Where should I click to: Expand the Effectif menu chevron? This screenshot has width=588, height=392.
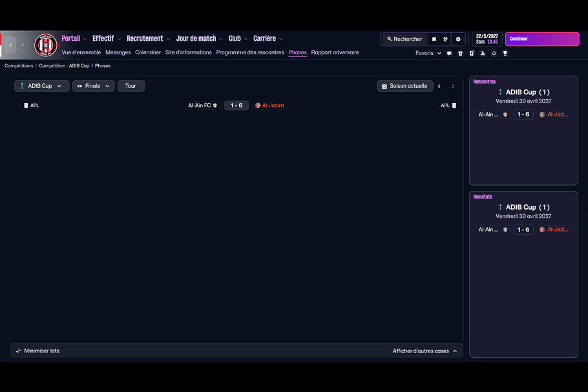pos(120,39)
